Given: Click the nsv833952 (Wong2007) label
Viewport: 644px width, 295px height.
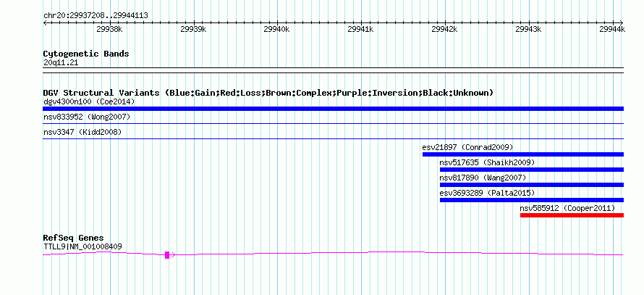Looking at the screenshot, I should (x=87, y=117).
